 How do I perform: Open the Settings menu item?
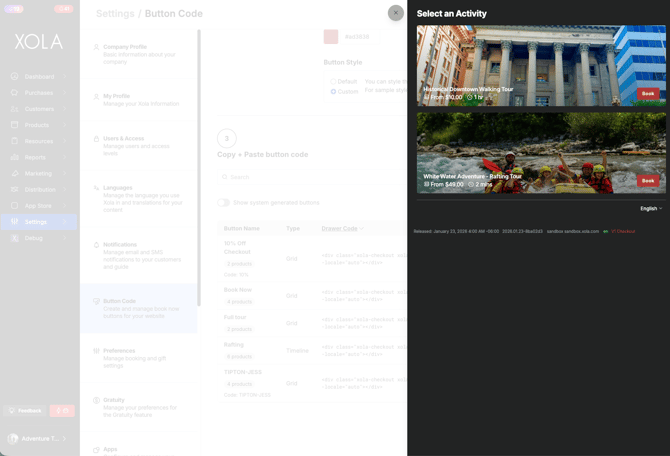point(39,222)
